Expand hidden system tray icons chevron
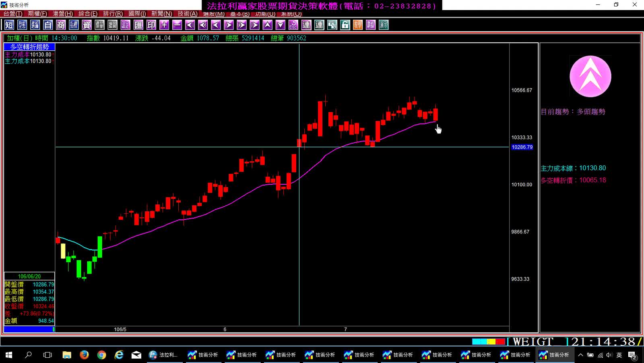This screenshot has width=644, height=363. [x=580, y=355]
